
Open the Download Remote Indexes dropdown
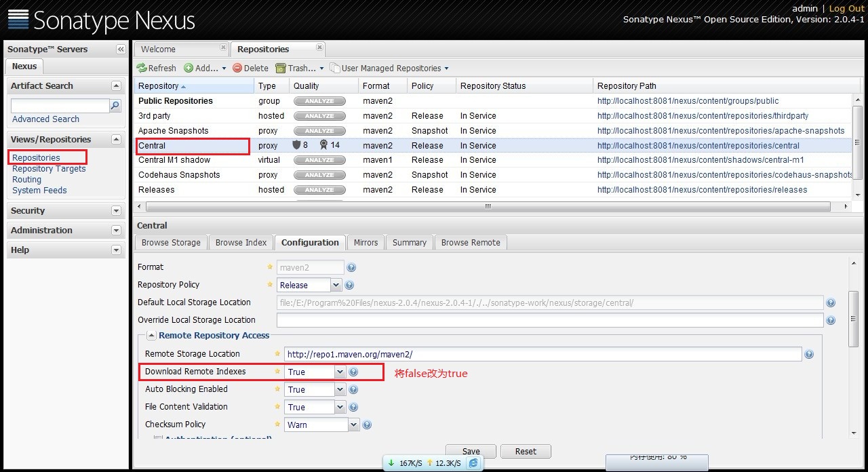pos(340,372)
